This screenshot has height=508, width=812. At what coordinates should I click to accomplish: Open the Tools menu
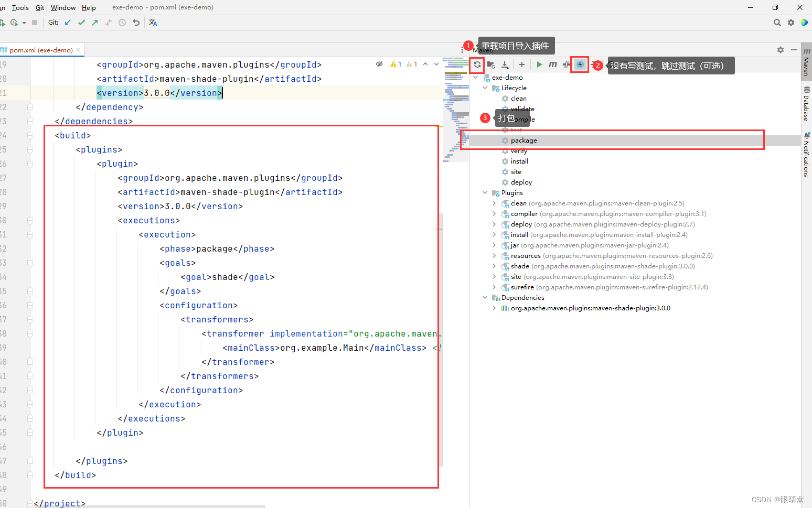point(20,7)
